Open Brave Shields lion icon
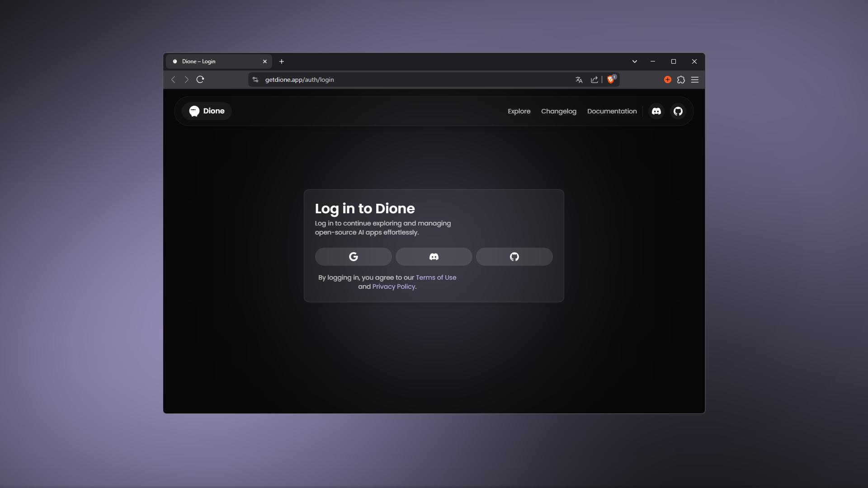Image resolution: width=868 pixels, height=488 pixels. pos(611,80)
